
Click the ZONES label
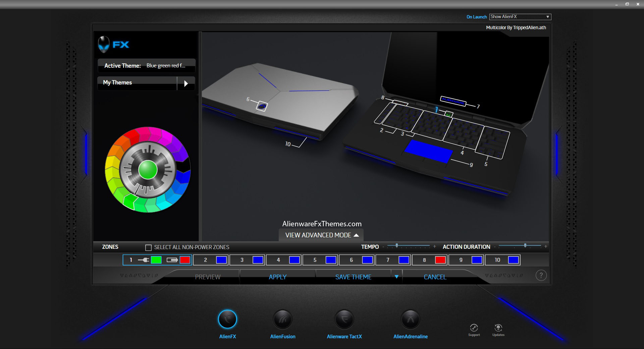[x=110, y=247]
